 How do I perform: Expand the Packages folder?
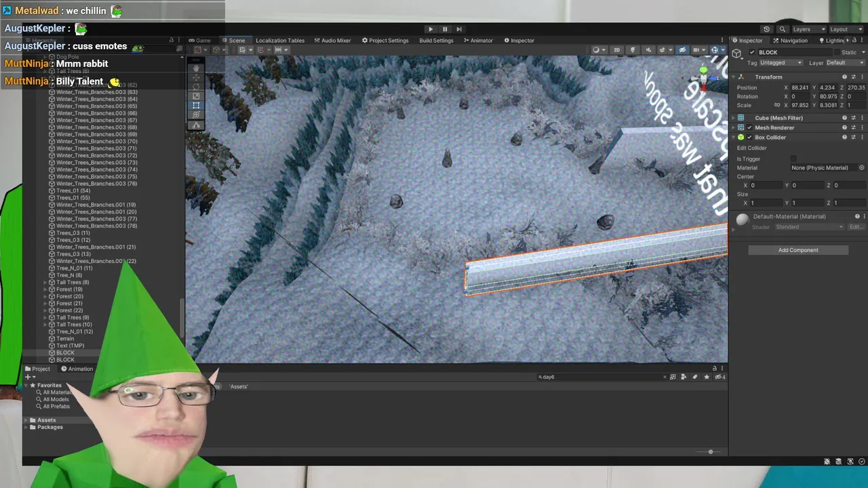coord(26,427)
